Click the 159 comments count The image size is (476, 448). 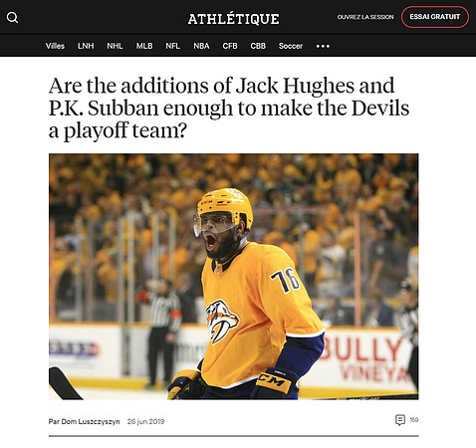414,420
